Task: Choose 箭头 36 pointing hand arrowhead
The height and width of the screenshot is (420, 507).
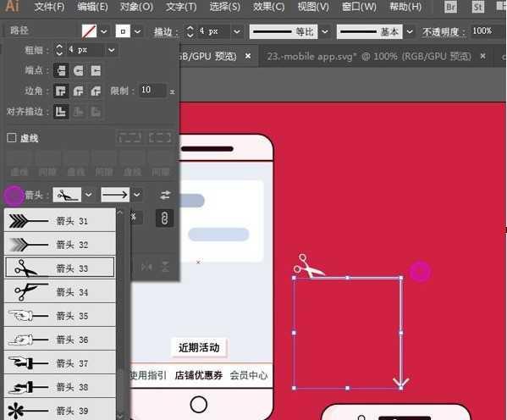Action: pos(60,339)
